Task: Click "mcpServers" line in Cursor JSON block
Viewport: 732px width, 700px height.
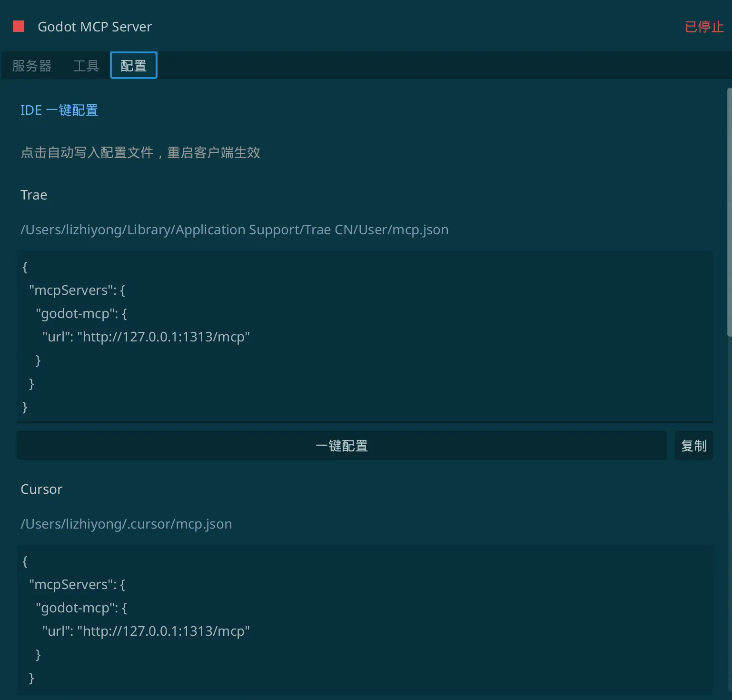Action: coord(77,584)
